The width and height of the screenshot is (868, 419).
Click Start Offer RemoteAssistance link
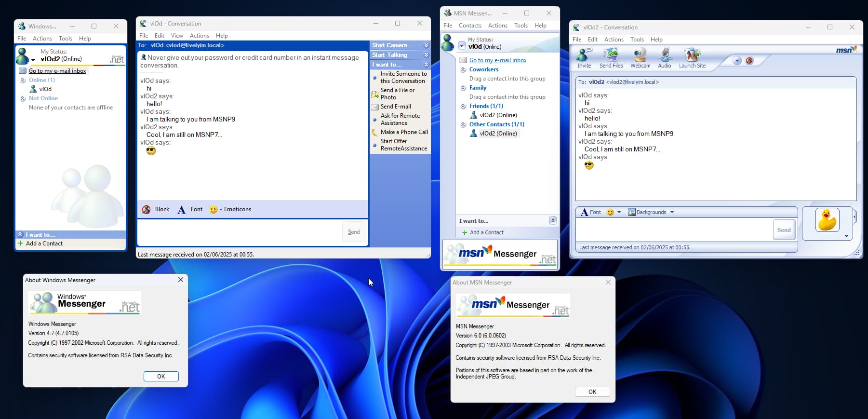click(x=404, y=145)
